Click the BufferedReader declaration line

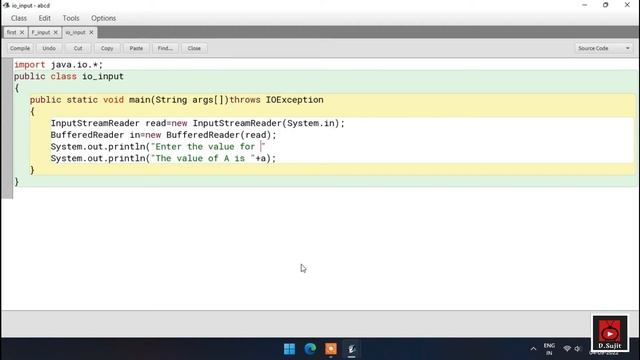(163, 135)
